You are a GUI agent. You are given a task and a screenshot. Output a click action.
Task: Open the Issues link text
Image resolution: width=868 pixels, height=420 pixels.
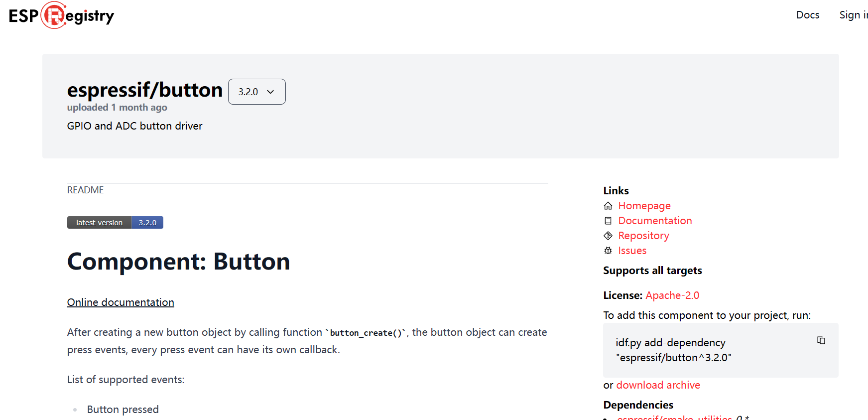click(x=632, y=251)
